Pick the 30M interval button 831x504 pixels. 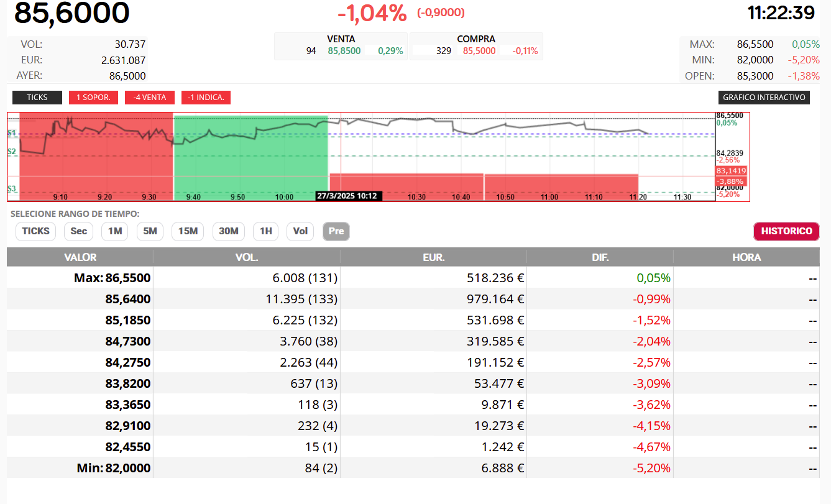pos(229,231)
